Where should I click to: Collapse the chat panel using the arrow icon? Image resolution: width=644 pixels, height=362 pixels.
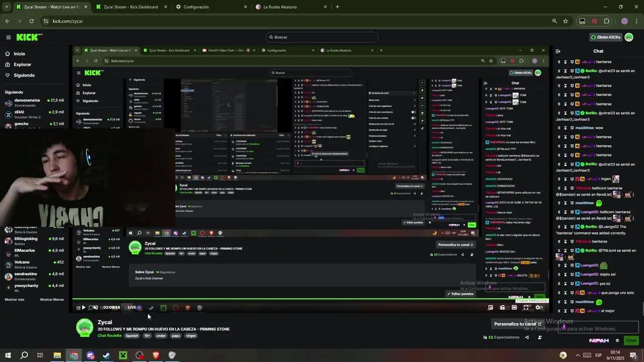(x=558, y=51)
